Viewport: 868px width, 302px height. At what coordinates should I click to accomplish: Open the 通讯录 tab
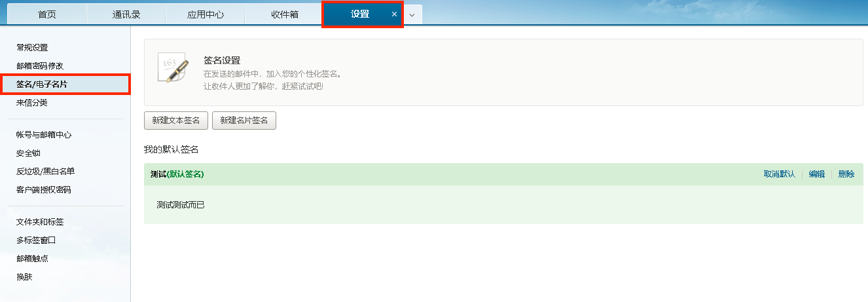(126, 14)
